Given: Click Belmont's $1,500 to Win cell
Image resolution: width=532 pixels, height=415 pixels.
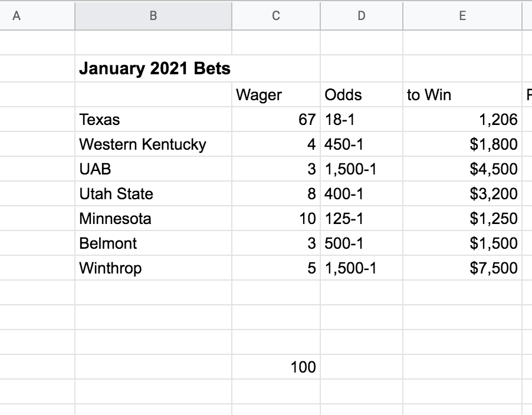Looking at the screenshot, I should pyautogui.click(x=462, y=243).
